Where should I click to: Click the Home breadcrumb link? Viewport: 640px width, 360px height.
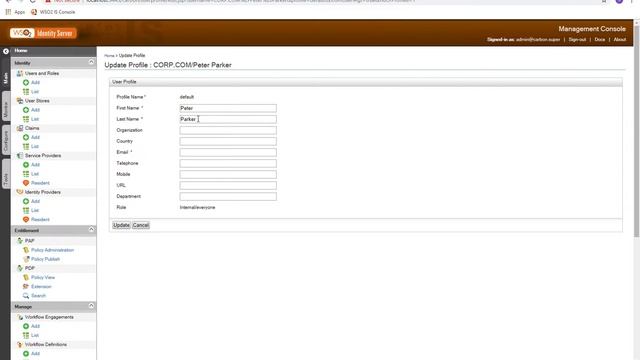click(x=109, y=56)
